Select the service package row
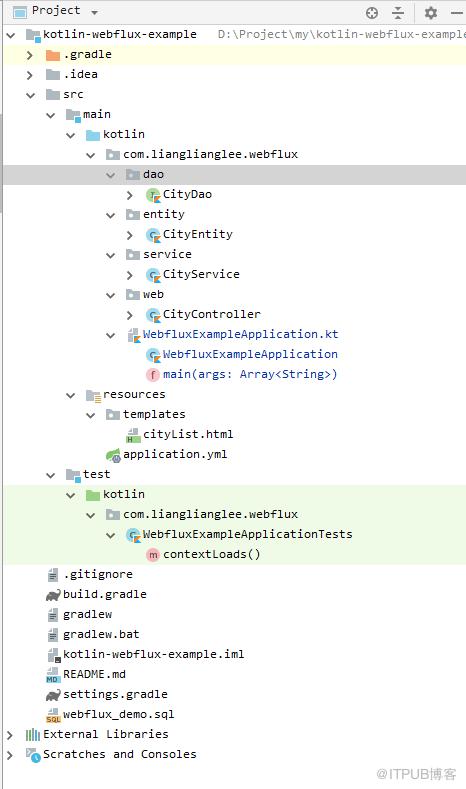Viewport: 466px width, 789px height. [x=235, y=255]
